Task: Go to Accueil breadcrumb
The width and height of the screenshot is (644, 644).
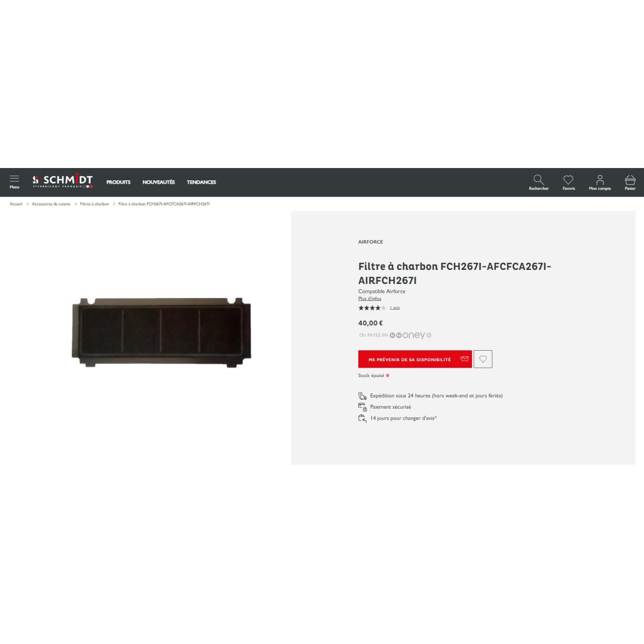Action: pyautogui.click(x=16, y=204)
